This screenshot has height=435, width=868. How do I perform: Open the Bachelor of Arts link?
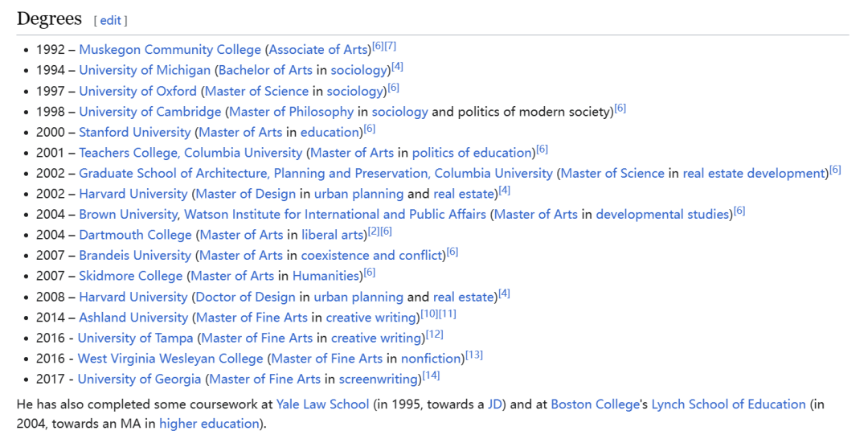[x=265, y=71]
